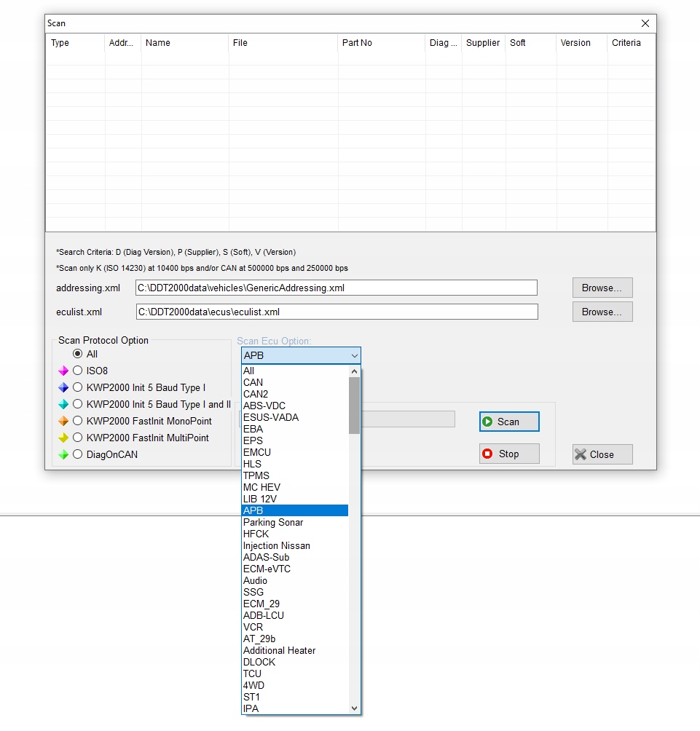Click the yellow diamond icon beside FastInit MultiPoint
Screen dimensions: 700x731
click(63, 438)
